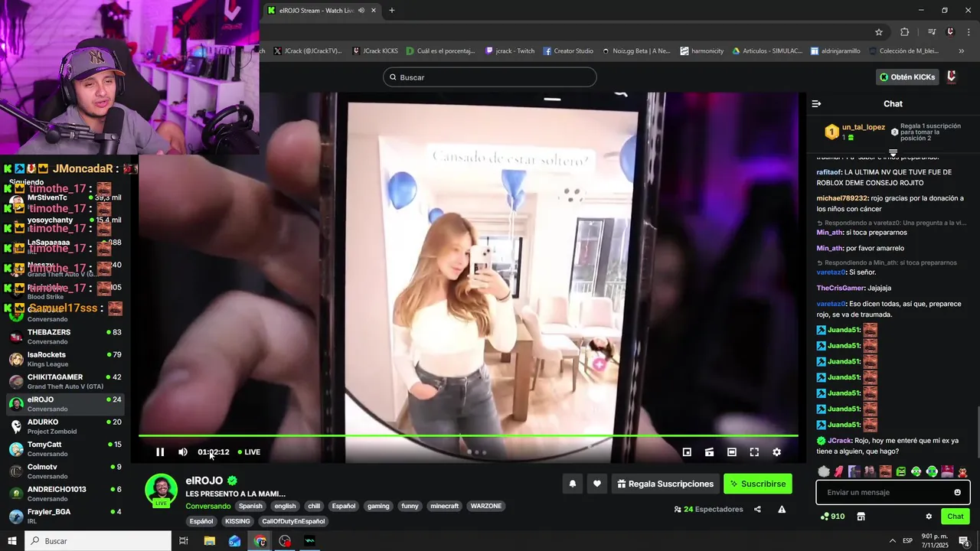Image resolution: width=980 pixels, height=551 pixels.
Task: Click the notification bell for elROJO
Action: [572, 484]
